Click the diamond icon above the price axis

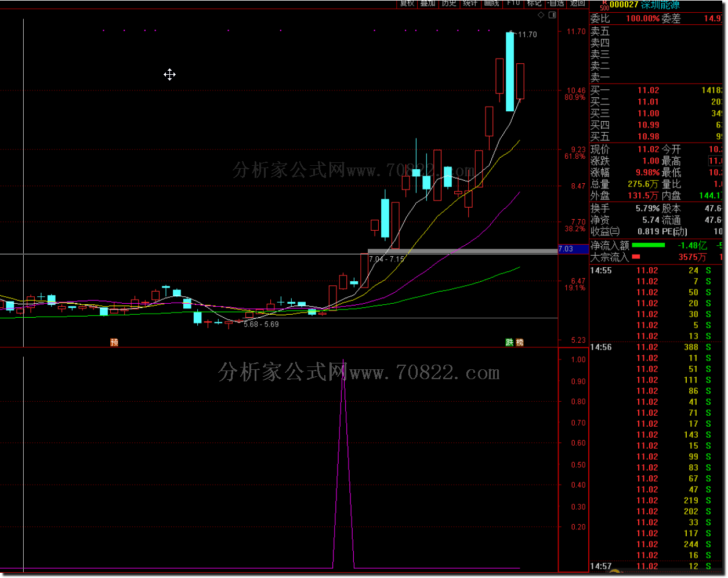click(541, 15)
